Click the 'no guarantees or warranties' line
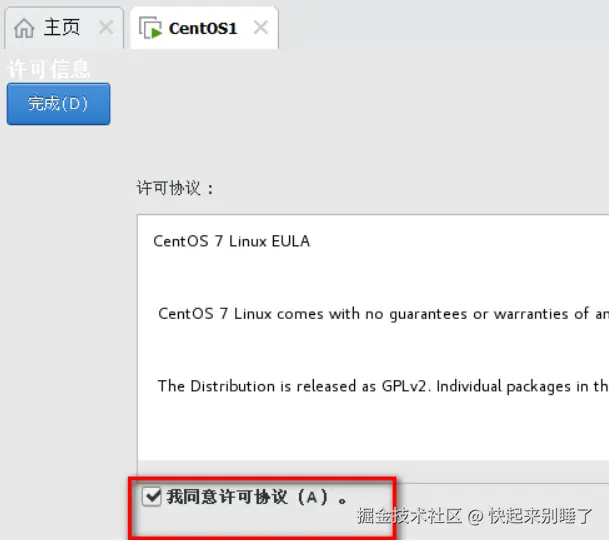Viewport: 609px width, 541px height. coord(383,314)
